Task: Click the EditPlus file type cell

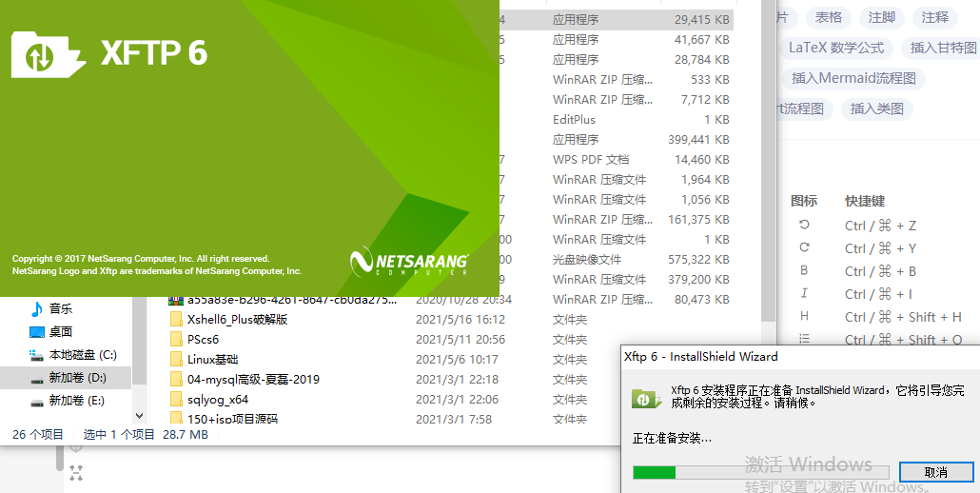Action: [574, 119]
